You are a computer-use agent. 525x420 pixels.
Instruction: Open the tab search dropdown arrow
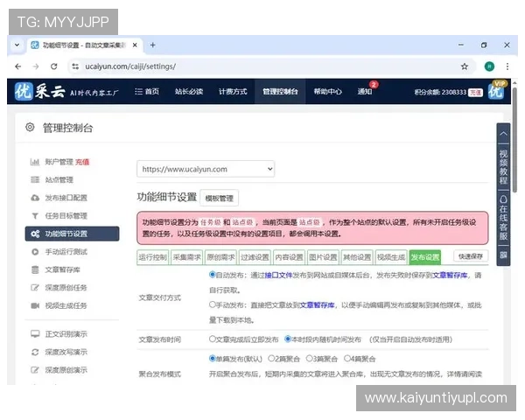pos(17,45)
